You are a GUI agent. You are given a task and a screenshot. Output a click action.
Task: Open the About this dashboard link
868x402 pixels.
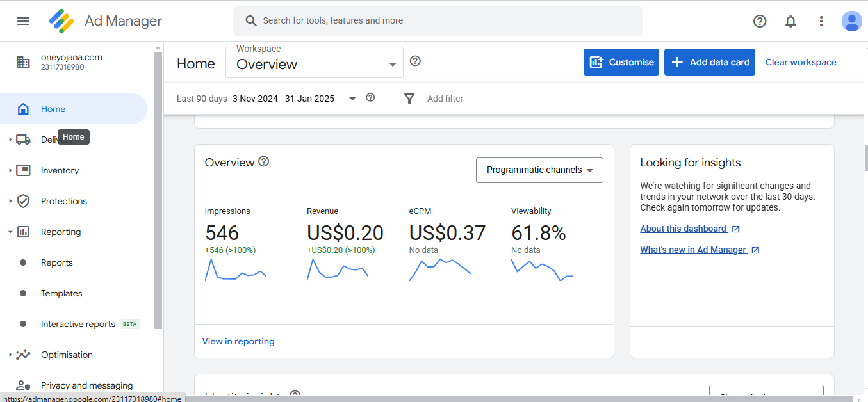(684, 229)
